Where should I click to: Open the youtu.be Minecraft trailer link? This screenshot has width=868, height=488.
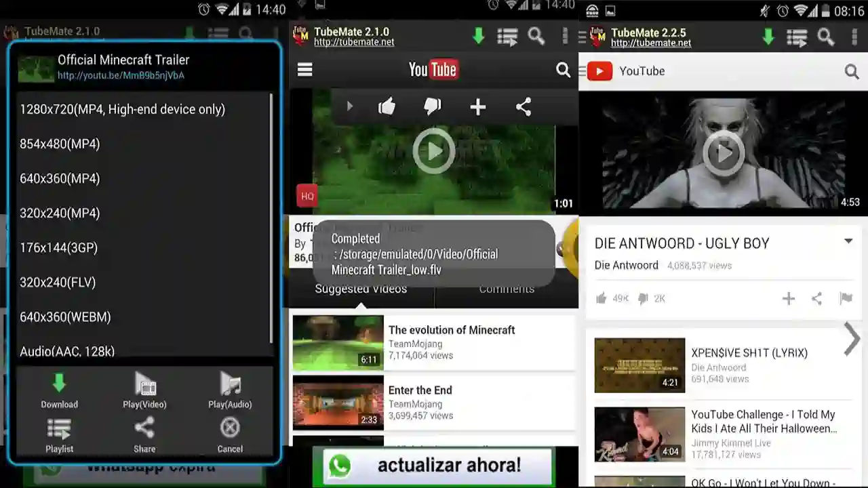pos(121,75)
